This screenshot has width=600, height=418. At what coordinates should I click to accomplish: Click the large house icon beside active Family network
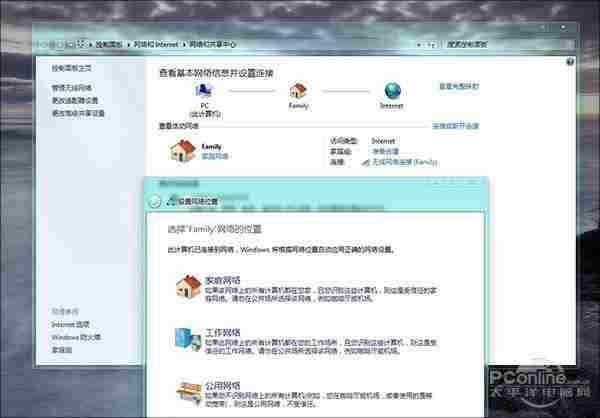[182, 151]
